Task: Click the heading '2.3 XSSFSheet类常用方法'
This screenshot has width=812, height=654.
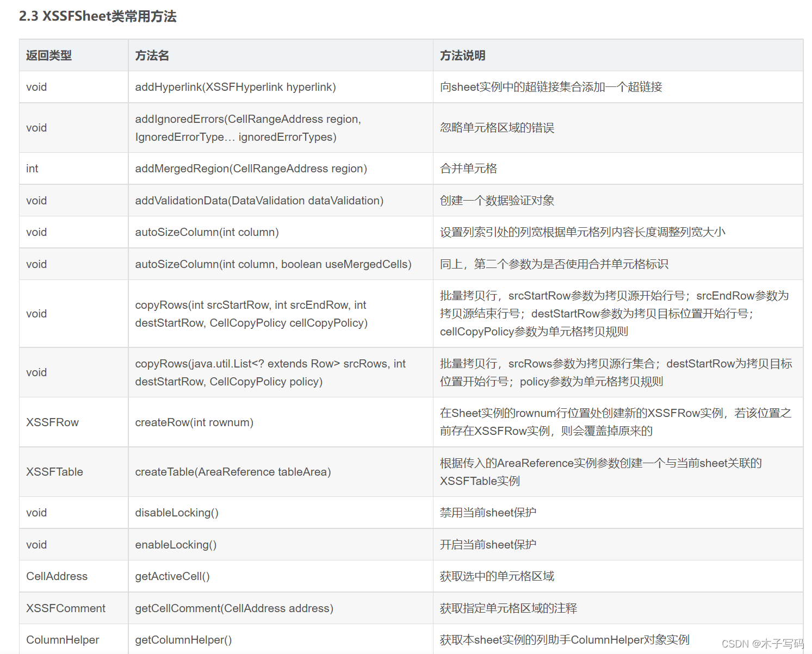Action: 98,16
